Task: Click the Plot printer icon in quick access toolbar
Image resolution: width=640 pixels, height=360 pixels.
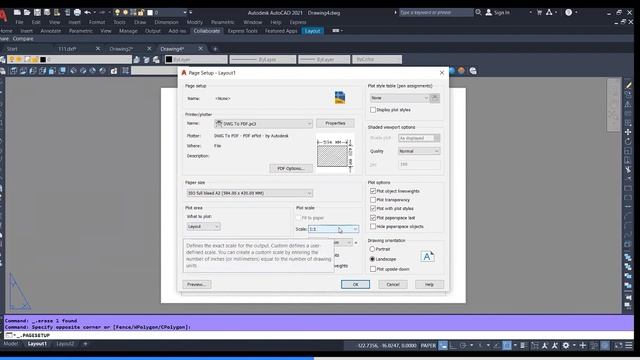Action: (77, 13)
